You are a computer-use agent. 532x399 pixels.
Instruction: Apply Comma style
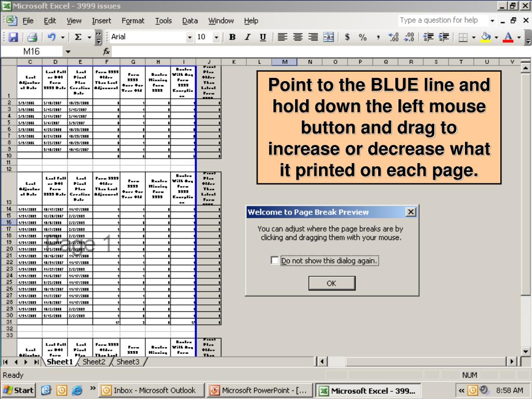(378, 37)
